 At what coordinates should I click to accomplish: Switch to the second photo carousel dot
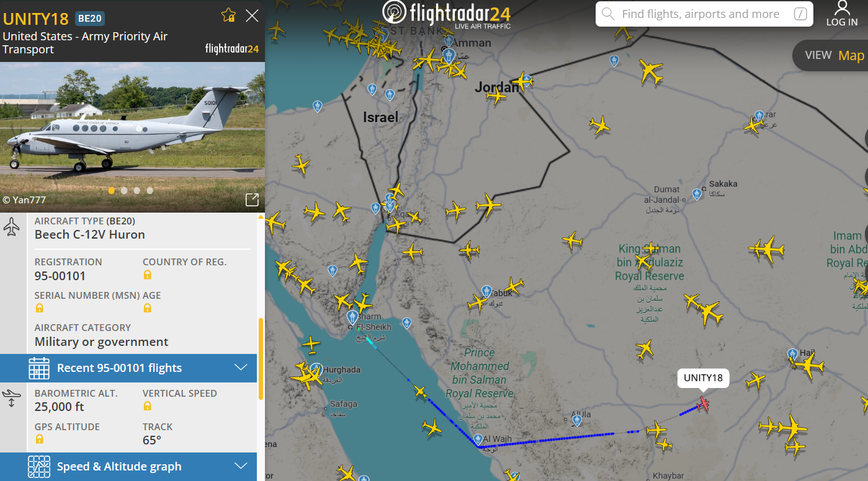125,191
